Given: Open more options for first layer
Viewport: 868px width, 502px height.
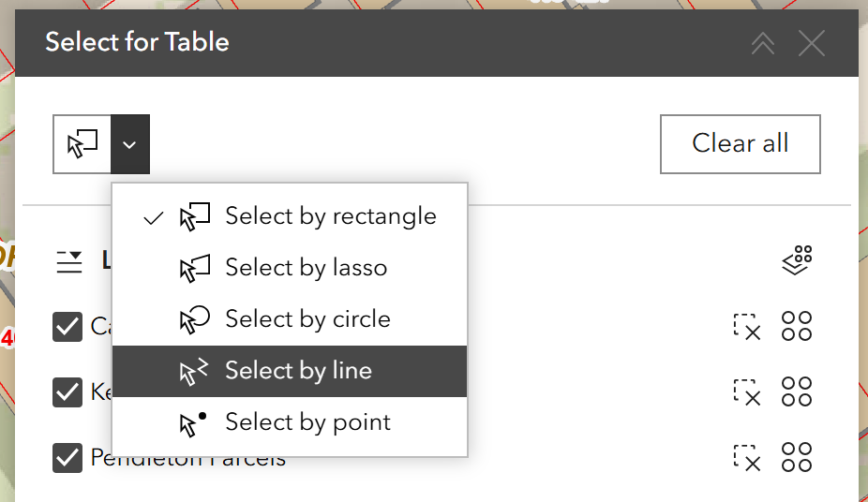Looking at the screenshot, I should click(x=797, y=327).
